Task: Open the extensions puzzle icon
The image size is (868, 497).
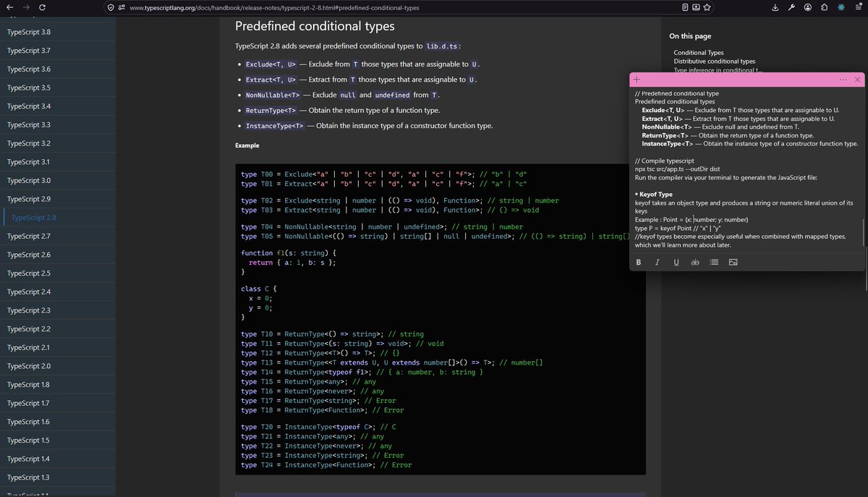Action: click(x=824, y=7)
